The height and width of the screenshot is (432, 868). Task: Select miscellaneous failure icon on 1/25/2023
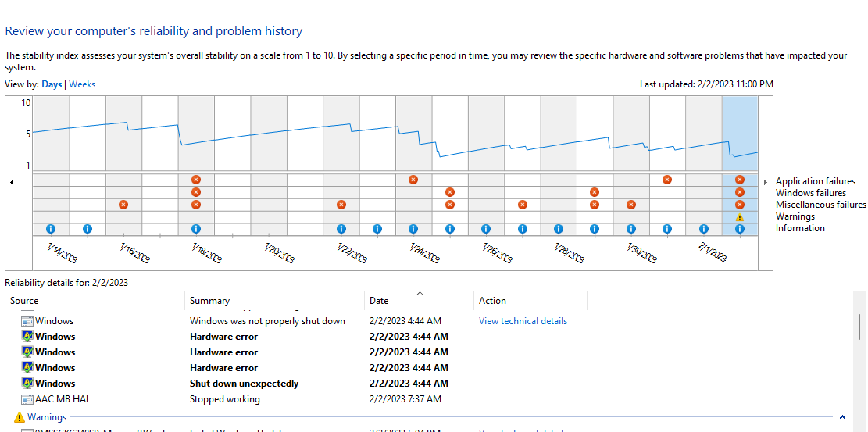click(449, 205)
